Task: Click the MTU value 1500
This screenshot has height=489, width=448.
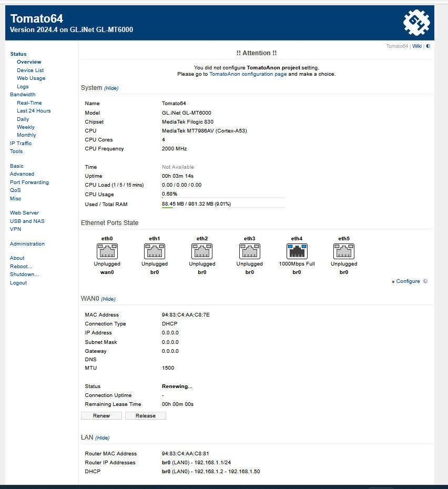Action: coord(168,368)
